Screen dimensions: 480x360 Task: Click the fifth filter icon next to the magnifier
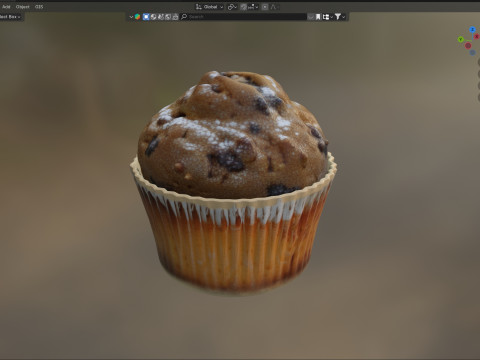(x=175, y=17)
